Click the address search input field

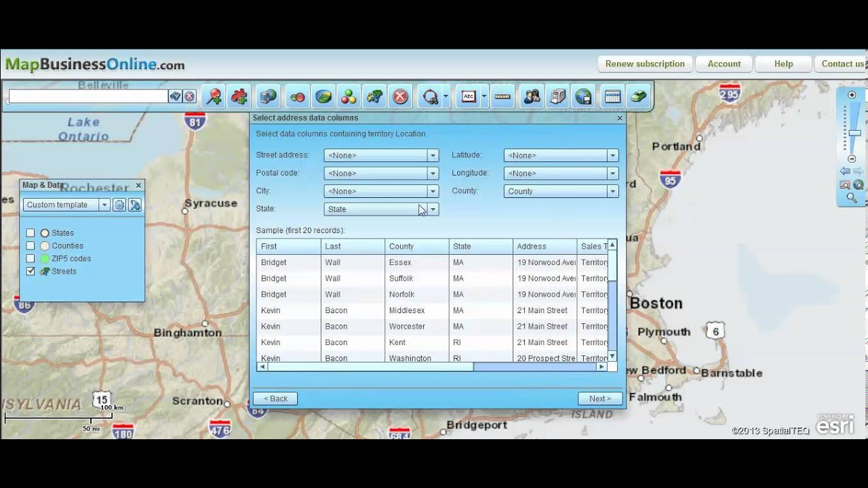pos(88,96)
